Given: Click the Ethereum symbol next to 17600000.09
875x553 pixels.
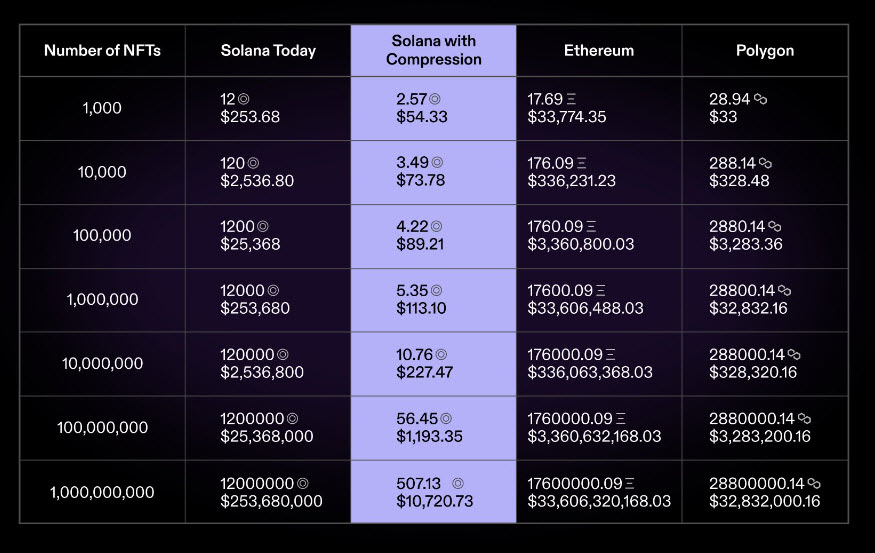Looking at the screenshot, I should pos(629,483).
